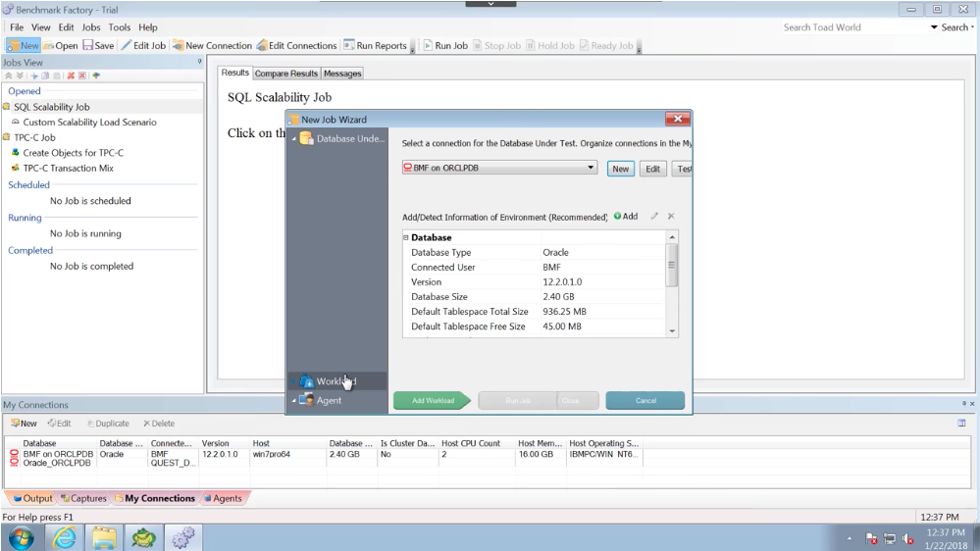
Task: Switch to the Compare Results tab
Action: 285,74
